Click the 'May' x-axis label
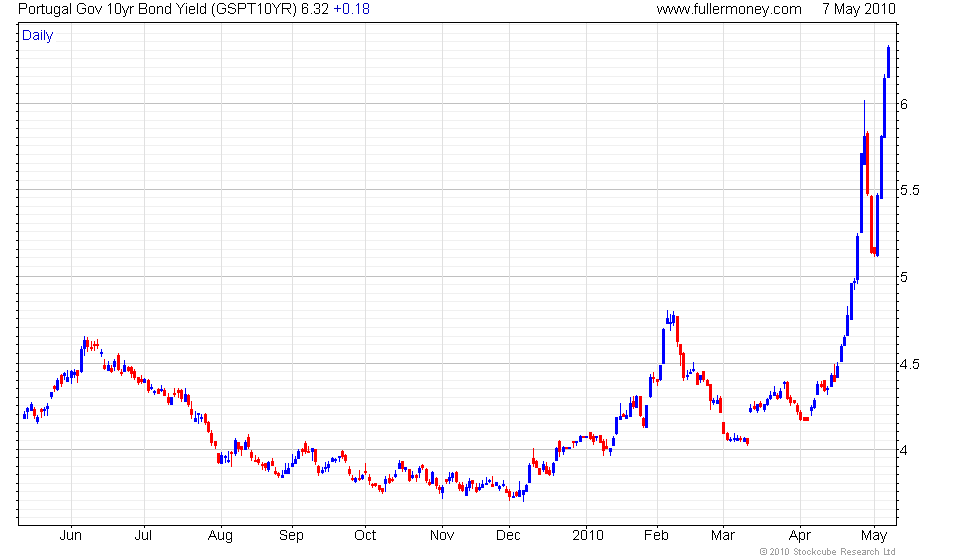 click(874, 536)
